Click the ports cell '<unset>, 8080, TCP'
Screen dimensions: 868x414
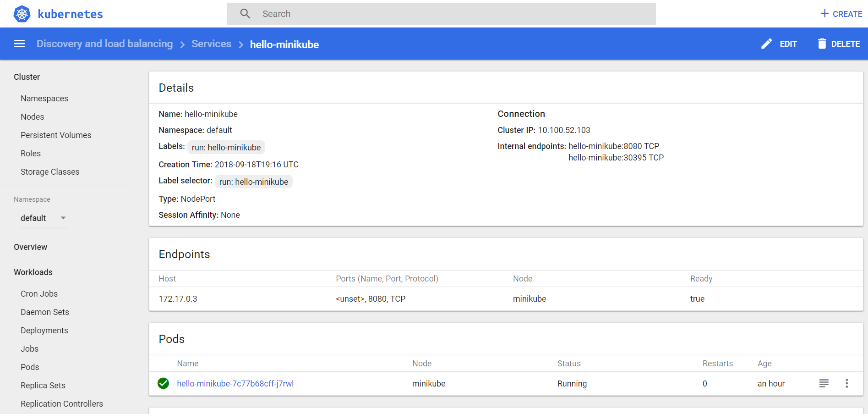(x=371, y=299)
